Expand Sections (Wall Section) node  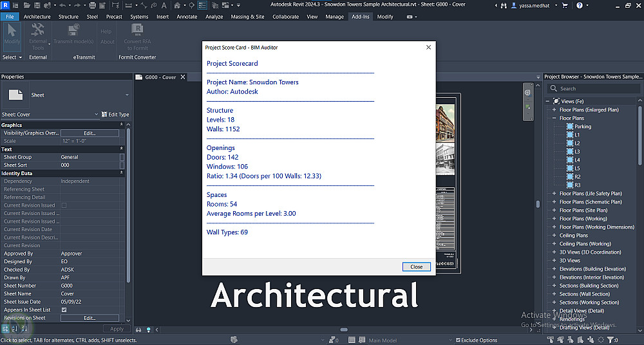tap(554, 294)
